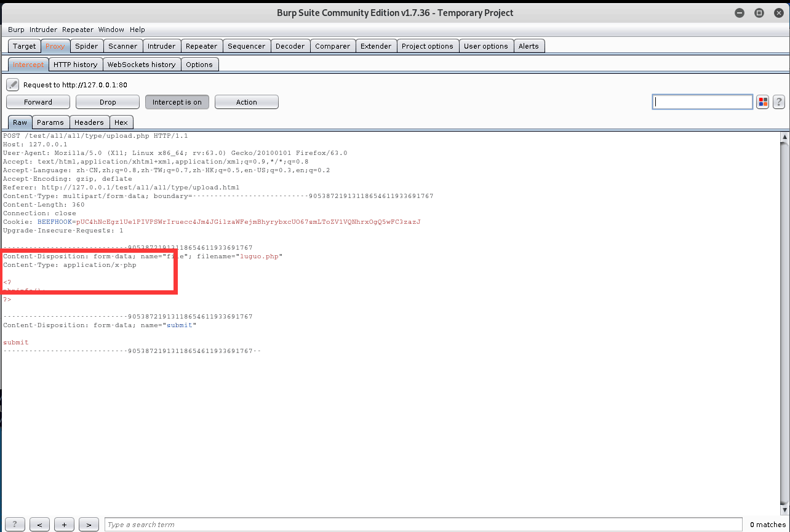
Task: Click the 0 matches label
Action: pyautogui.click(x=767, y=525)
